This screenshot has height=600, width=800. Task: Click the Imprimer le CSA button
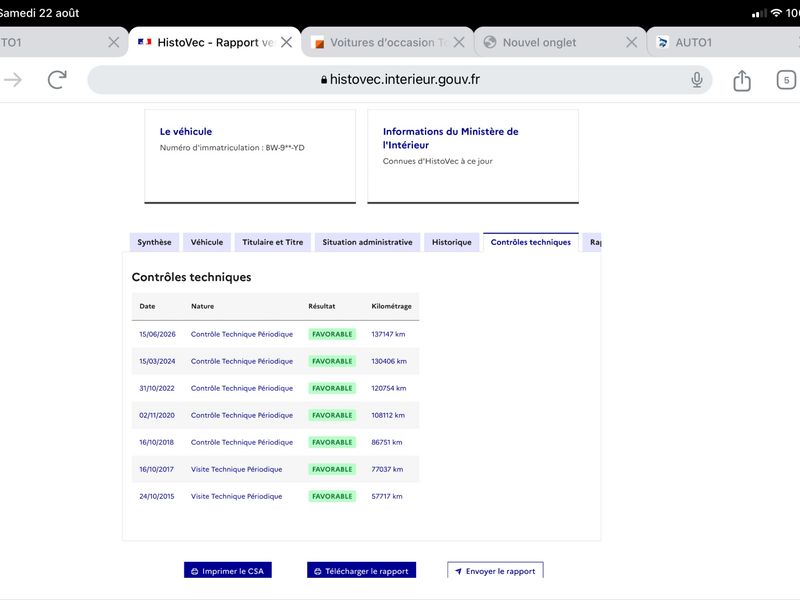228,570
